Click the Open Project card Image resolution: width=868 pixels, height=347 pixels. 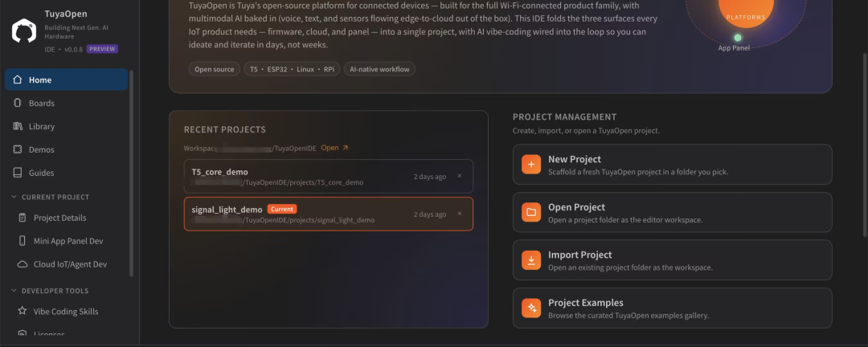coord(672,212)
